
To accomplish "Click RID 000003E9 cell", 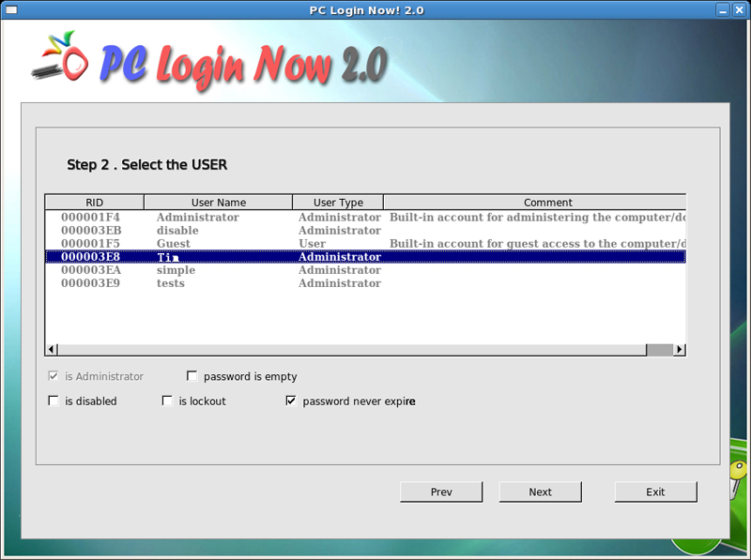I will coord(90,283).
